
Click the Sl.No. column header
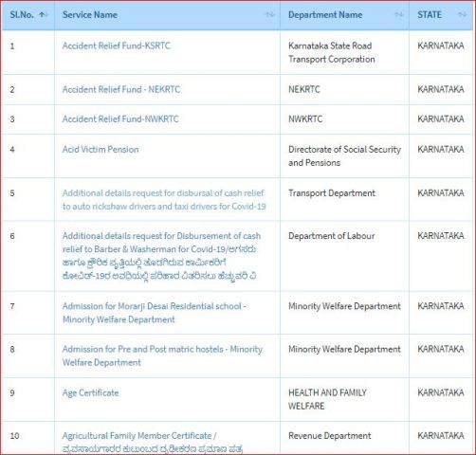(28, 15)
